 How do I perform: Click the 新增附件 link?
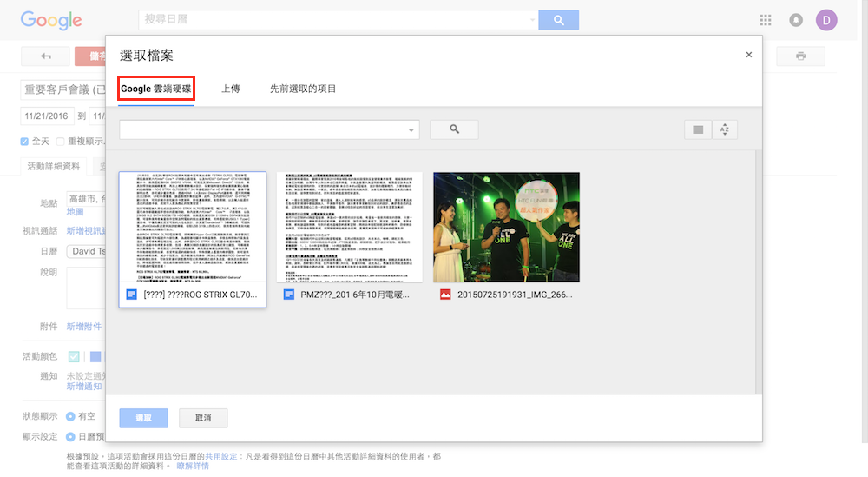[84, 327]
